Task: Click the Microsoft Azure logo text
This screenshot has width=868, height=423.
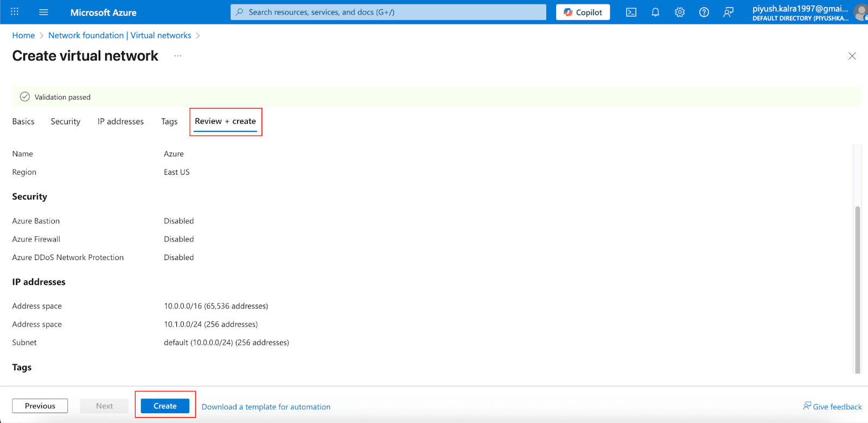Action: coord(103,12)
